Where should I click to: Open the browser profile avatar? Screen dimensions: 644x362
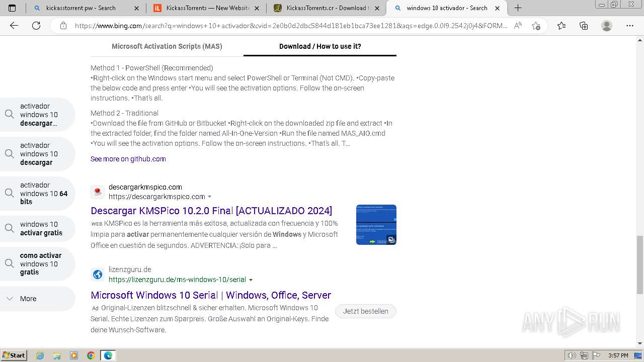point(607,26)
